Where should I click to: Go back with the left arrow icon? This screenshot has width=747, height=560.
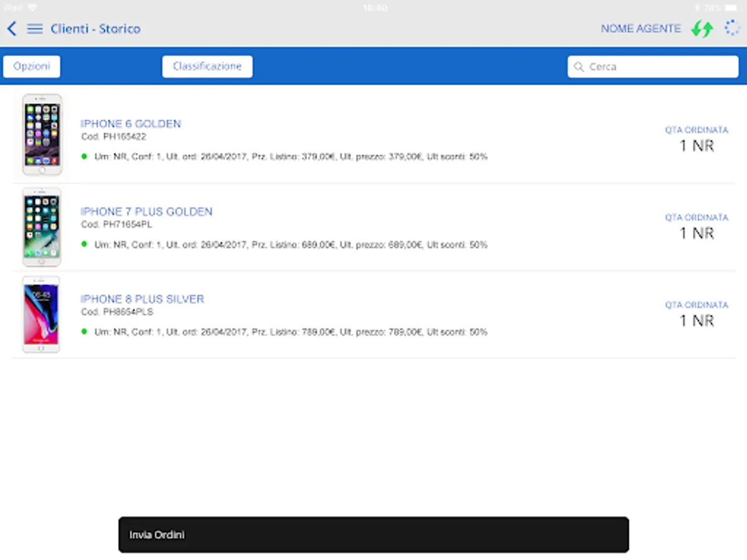[12, 29]
